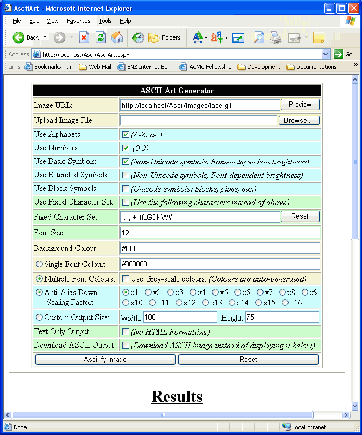Open the Tools menu
This screenshot has width=362, height=435.
[105, 21]
